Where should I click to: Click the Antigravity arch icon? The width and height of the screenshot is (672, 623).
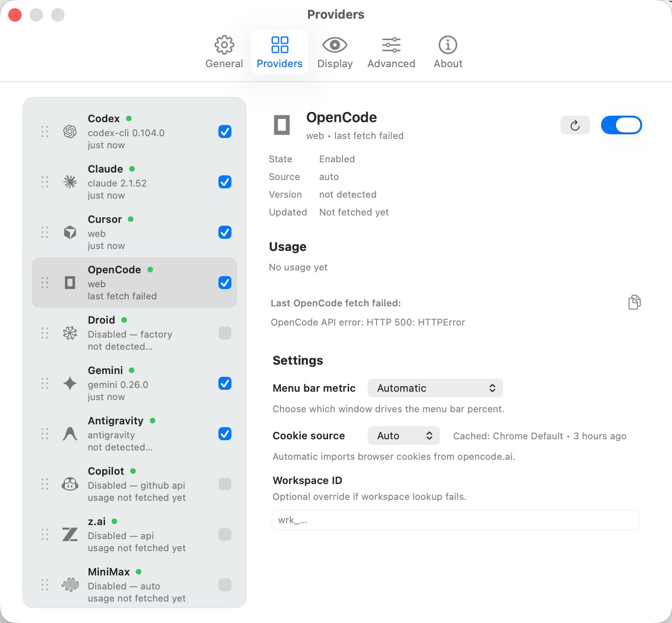coord(70,434)
